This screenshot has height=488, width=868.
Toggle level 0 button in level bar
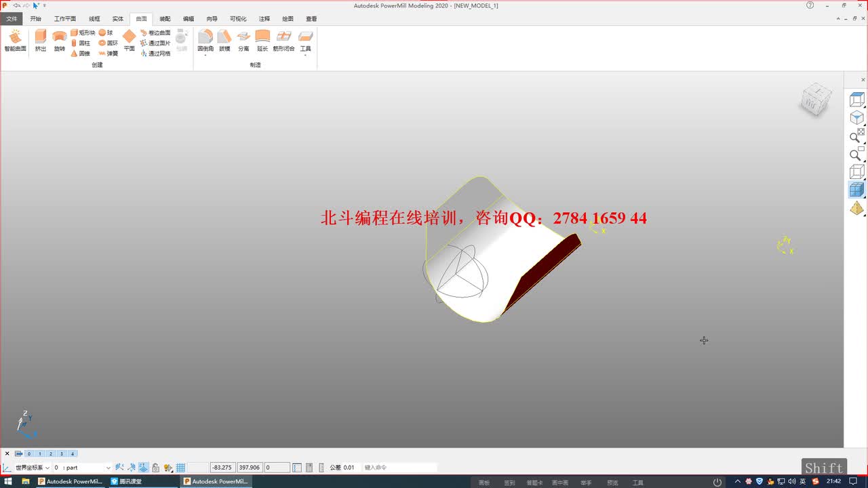[29, 454]
